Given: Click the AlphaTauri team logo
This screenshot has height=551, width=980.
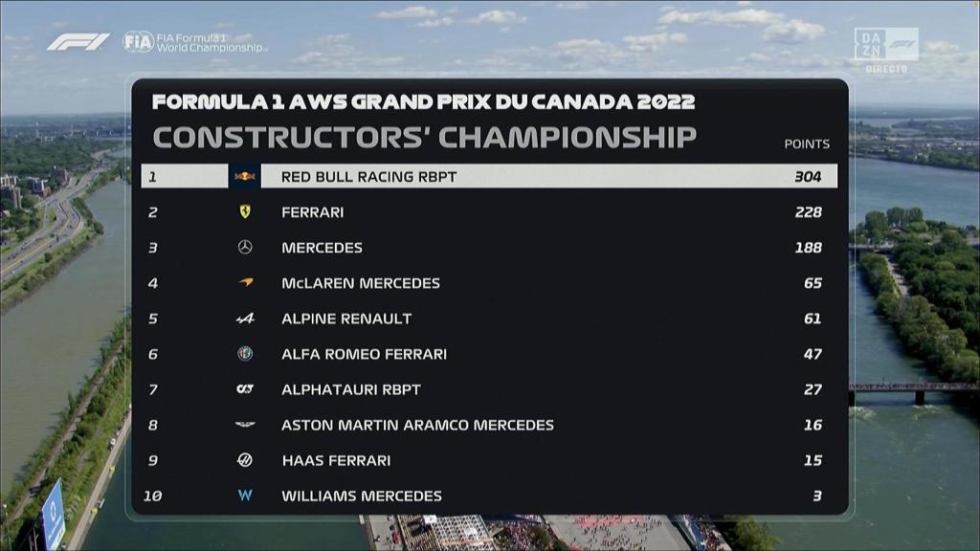Looking at the screenshot, I should [245, 389].
